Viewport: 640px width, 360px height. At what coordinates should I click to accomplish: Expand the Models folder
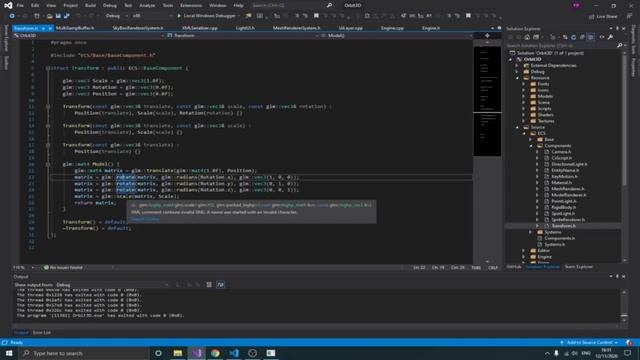(524, 96)
